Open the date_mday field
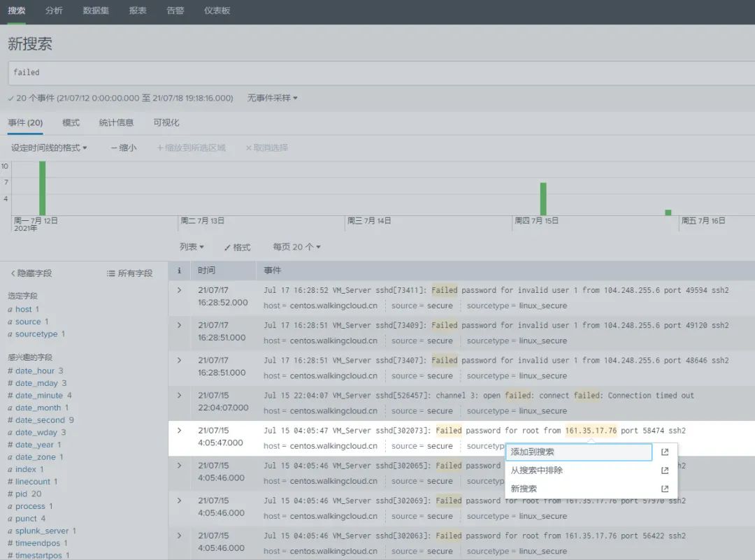The height and width of the screenshot is (560, 755). (x=36, y=383)
